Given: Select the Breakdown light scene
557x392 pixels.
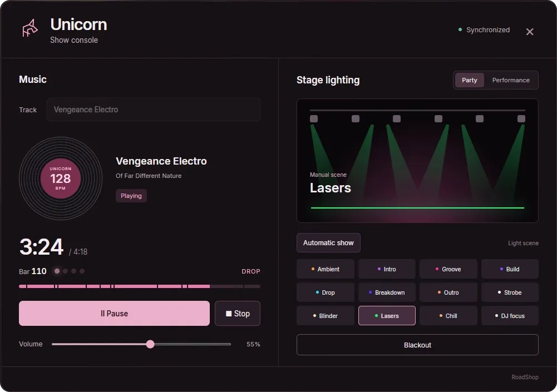Looking at the screenshot, I should 387,292.
